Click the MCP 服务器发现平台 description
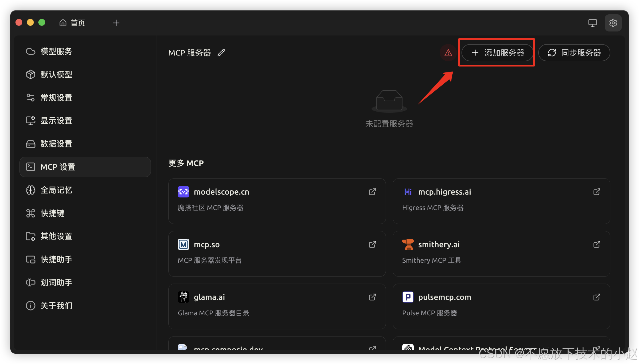Viewport: 639px width, 364px height. click(210, 260)
